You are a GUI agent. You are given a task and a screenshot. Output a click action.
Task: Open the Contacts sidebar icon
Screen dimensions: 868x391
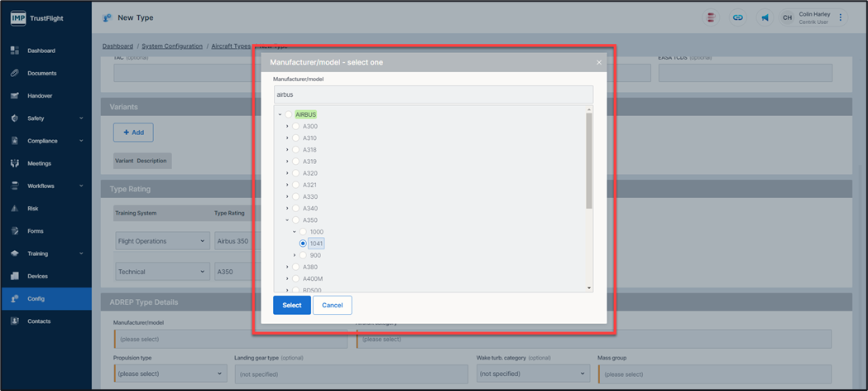pyautogui.click(x=16, y=321)
